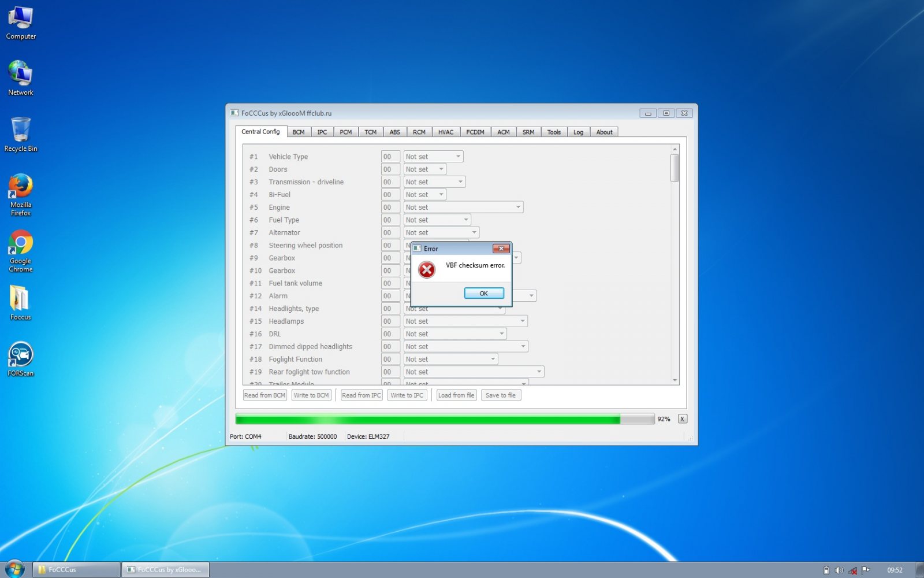Click the Save to file button
Image resolution: width=924 pixels, height=578 pixels.
point(501,395)
